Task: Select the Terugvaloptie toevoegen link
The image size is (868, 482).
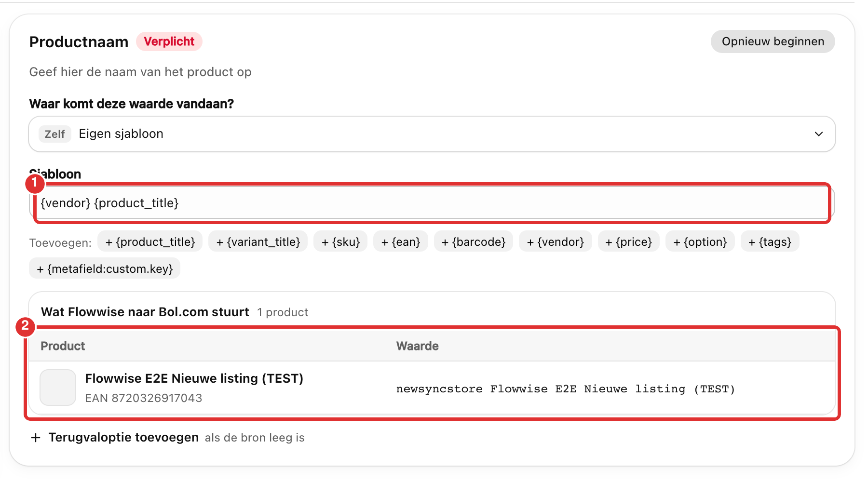Action: pyautogui.click(x=123, y=437)
